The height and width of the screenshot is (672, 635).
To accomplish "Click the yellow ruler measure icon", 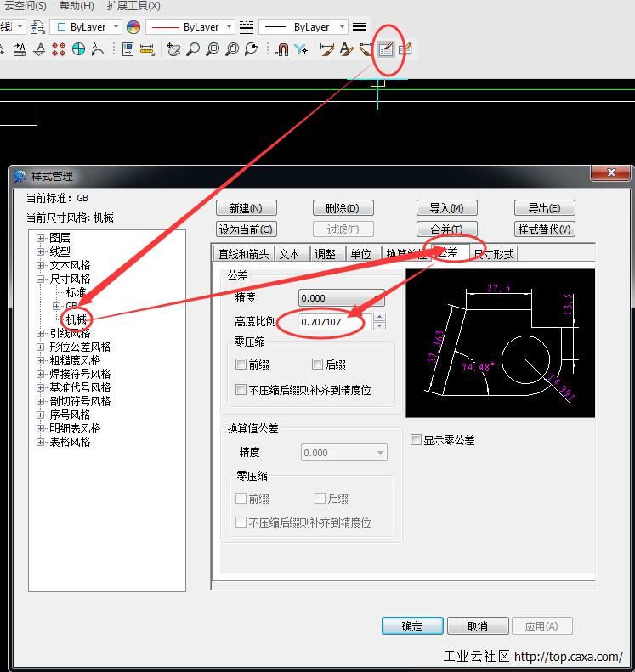I will (147, 50).
